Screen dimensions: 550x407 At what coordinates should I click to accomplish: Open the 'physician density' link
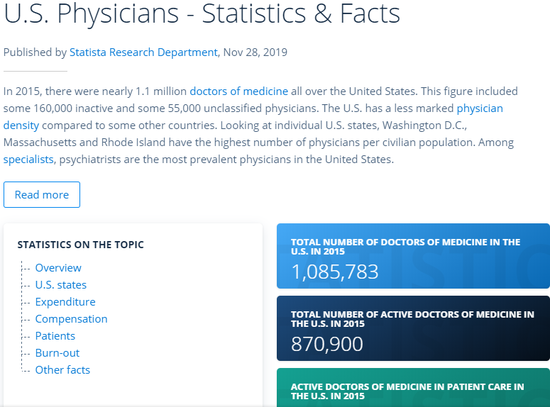pyautogui.click(x=480, y=108)
